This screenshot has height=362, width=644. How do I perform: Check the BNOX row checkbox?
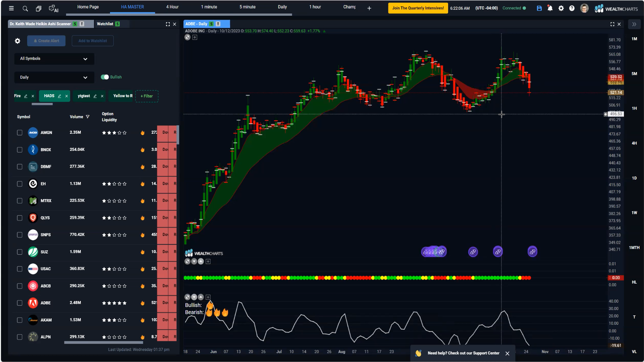pyautogui.click(x=20, y=150)
